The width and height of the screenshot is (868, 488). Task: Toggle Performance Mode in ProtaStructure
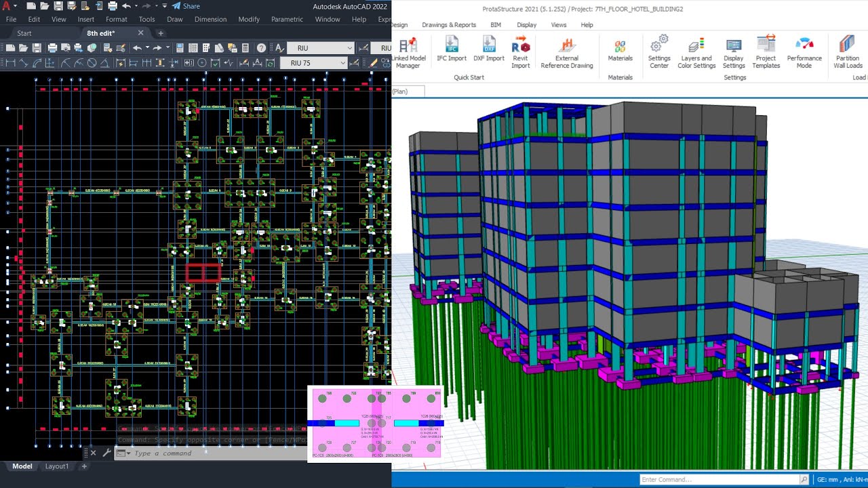tap(804, 53)
